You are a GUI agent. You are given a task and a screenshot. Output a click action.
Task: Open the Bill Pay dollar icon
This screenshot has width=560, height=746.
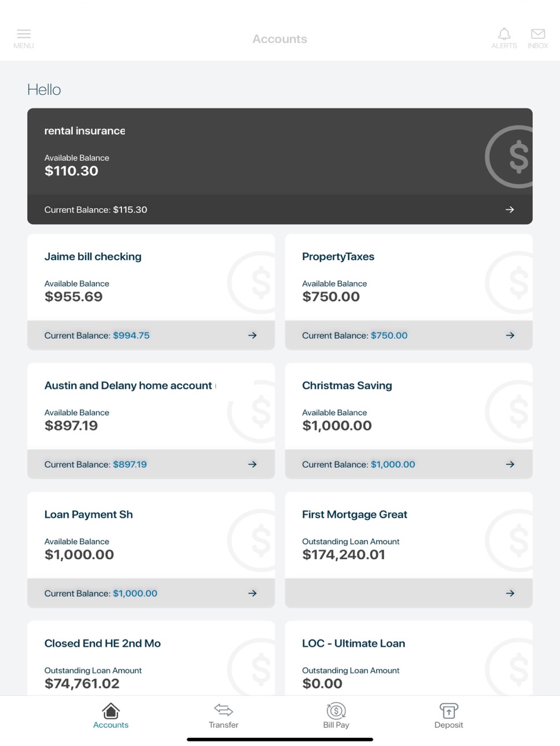tap(336, 710)
